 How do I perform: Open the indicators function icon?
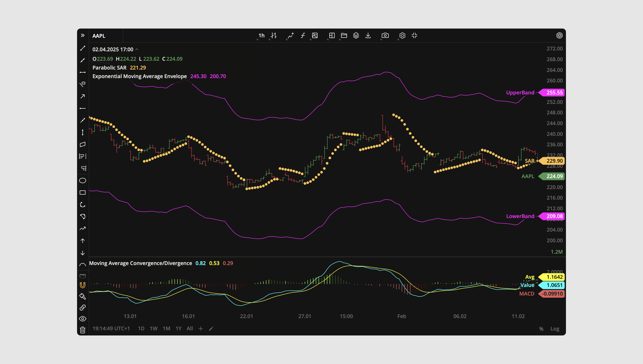303,35
